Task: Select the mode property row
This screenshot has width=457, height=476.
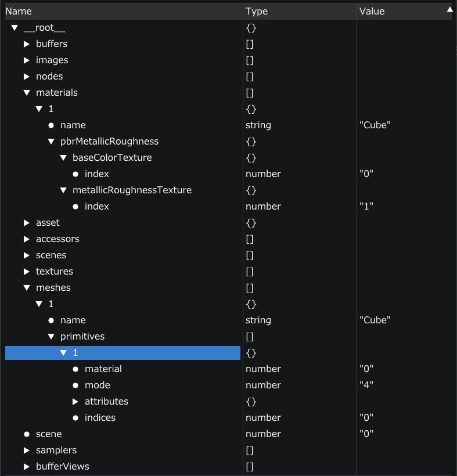Action: pyautogui.click(x=97, y=385)
